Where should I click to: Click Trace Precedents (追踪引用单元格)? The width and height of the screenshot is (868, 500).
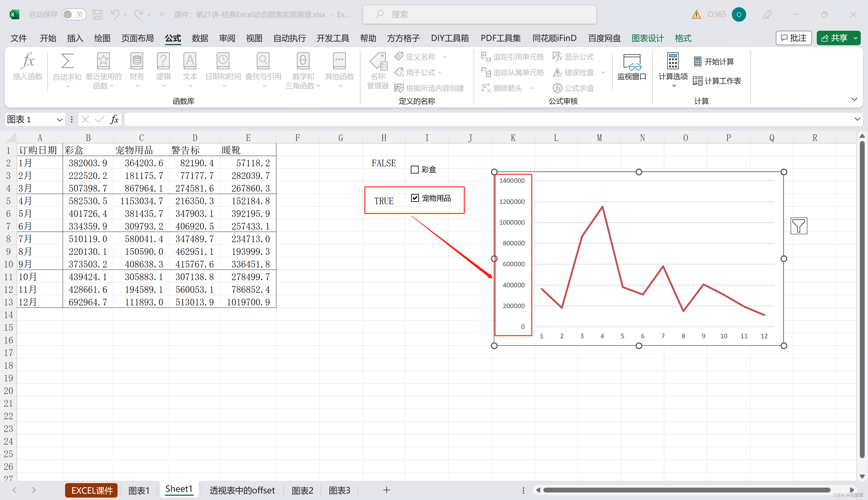(512, 57)
